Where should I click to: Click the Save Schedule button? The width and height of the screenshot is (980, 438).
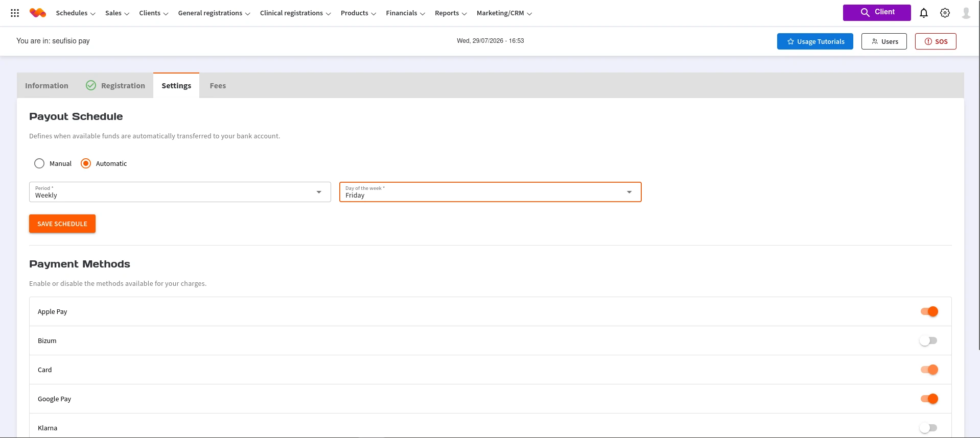pos(62,224)
